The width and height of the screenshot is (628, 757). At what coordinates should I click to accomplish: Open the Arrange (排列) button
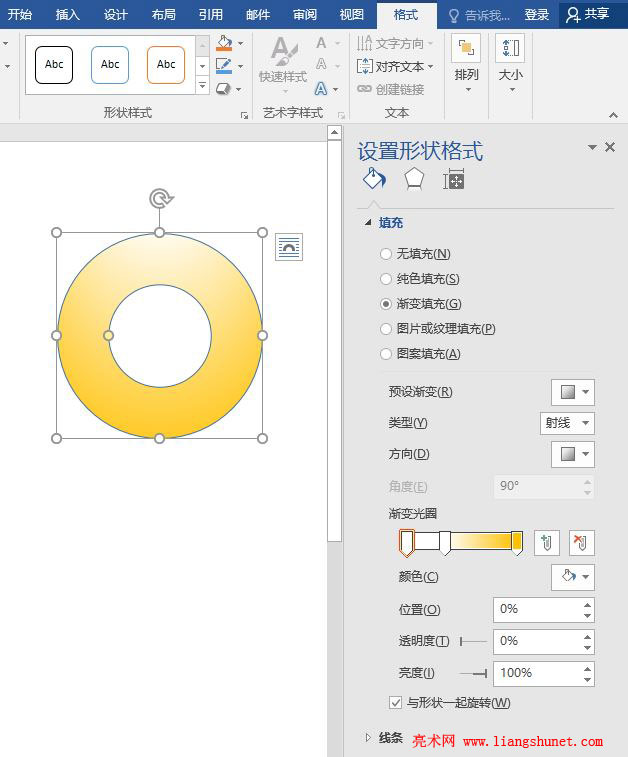click(466, 63)
